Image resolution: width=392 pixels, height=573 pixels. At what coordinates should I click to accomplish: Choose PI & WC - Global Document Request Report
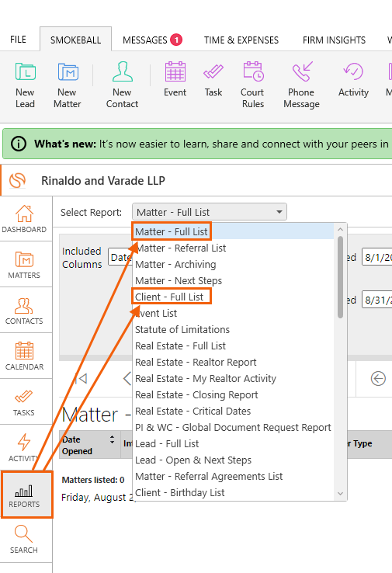pos(232,427)
